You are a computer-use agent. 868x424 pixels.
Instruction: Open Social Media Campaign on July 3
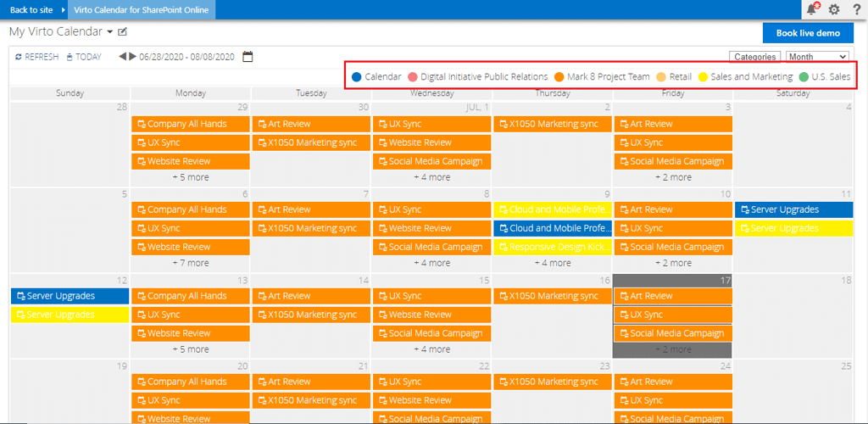tap(673, 162)
